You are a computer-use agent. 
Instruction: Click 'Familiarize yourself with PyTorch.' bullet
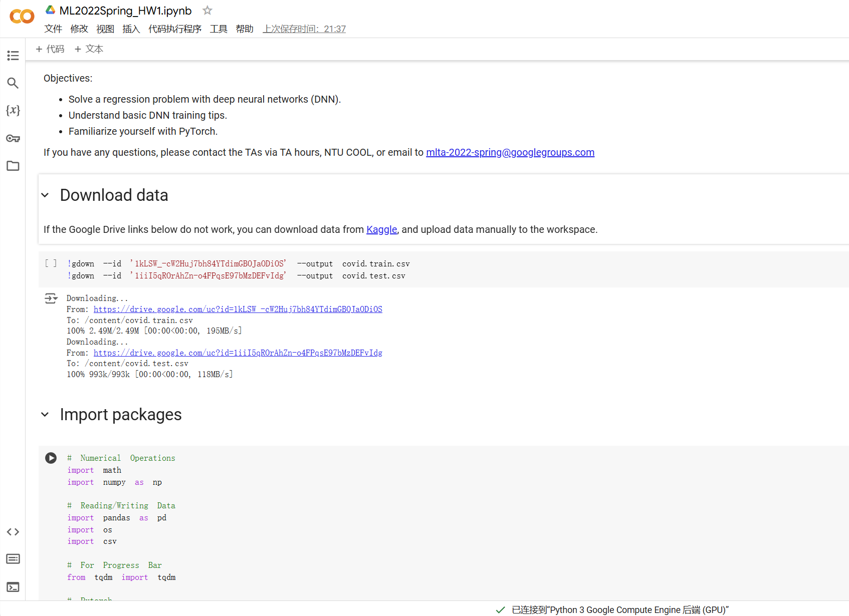click(x=143, y=131)
